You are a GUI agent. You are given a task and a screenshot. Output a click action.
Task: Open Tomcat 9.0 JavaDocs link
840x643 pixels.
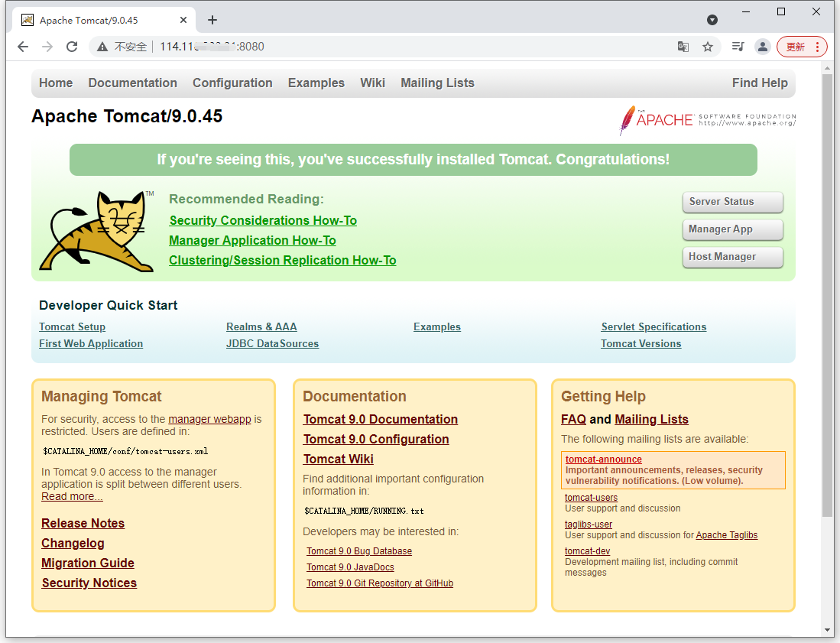click(350, 567)
